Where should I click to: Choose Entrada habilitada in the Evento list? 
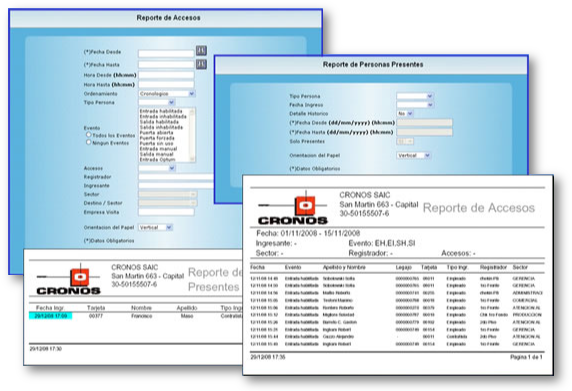point(161,111)
